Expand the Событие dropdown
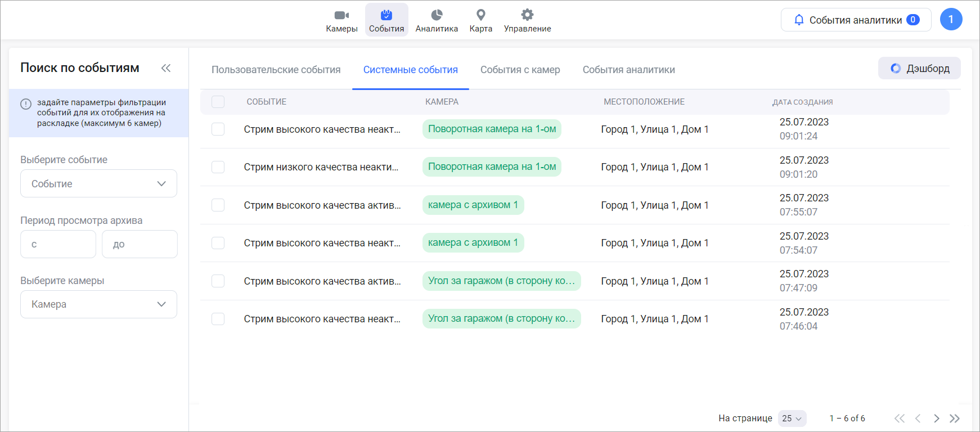Screen dimensions: 980x432 click(x=98, y=184)
